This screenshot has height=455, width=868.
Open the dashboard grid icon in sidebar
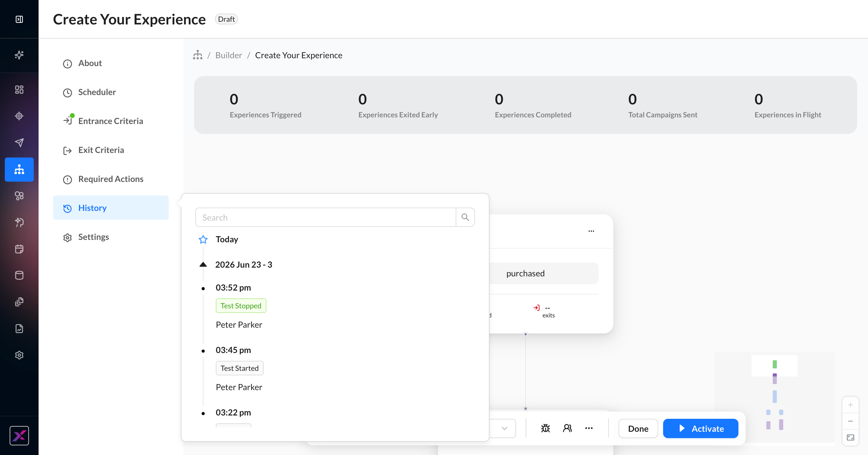[x=19, y=89]
